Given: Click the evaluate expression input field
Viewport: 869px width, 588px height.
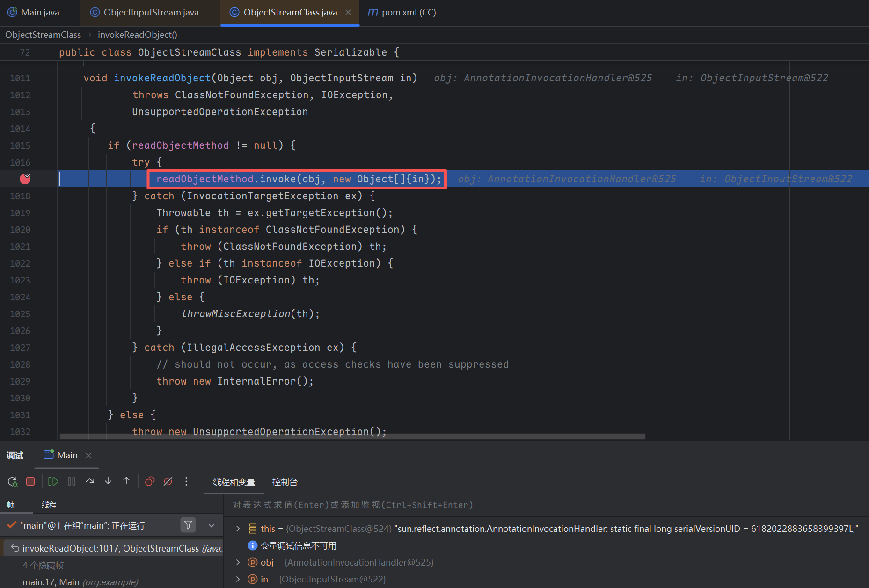Looking at the screenshot, I should pos(515,505).
